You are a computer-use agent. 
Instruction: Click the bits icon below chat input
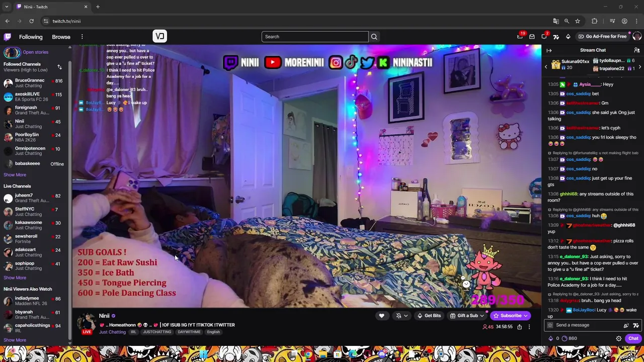coord(550,338)
